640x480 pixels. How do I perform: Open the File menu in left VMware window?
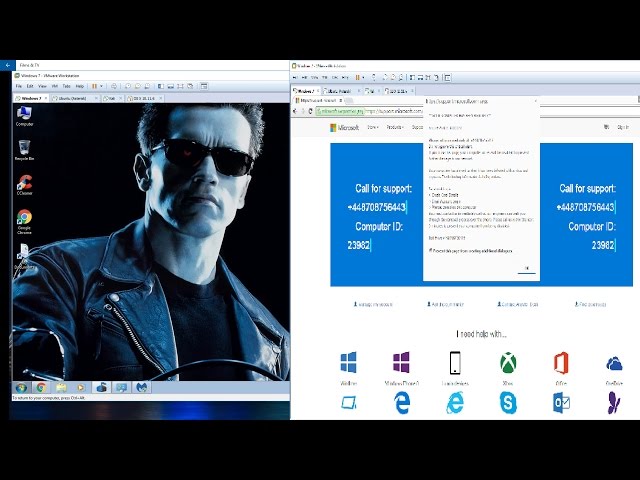[x=19, y=86]
